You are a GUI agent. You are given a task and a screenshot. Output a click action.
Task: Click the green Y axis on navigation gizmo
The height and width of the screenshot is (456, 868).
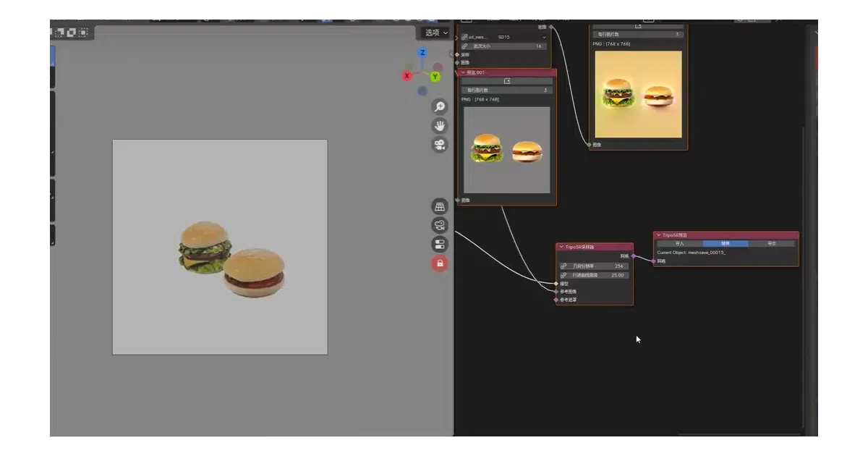click(x=435, y=76)
